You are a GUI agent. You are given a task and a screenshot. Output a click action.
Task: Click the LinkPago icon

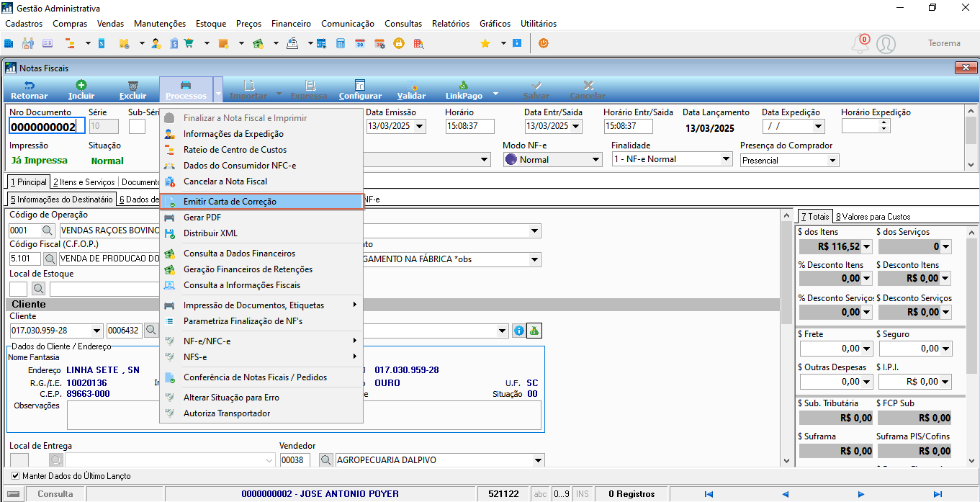464,85
